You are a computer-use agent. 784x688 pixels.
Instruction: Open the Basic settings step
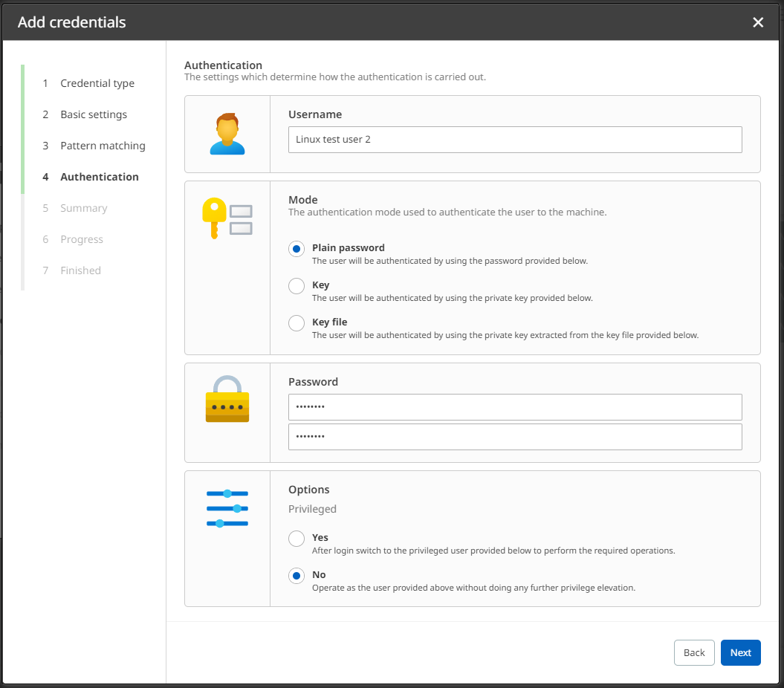pos(94,114)
